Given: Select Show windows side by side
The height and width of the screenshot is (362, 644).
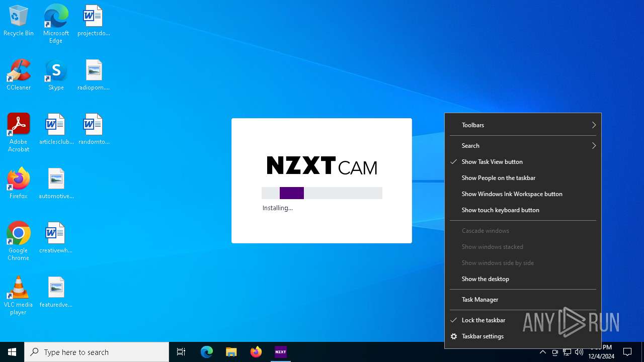Looking at the screenshot, I should coord(523,263).
